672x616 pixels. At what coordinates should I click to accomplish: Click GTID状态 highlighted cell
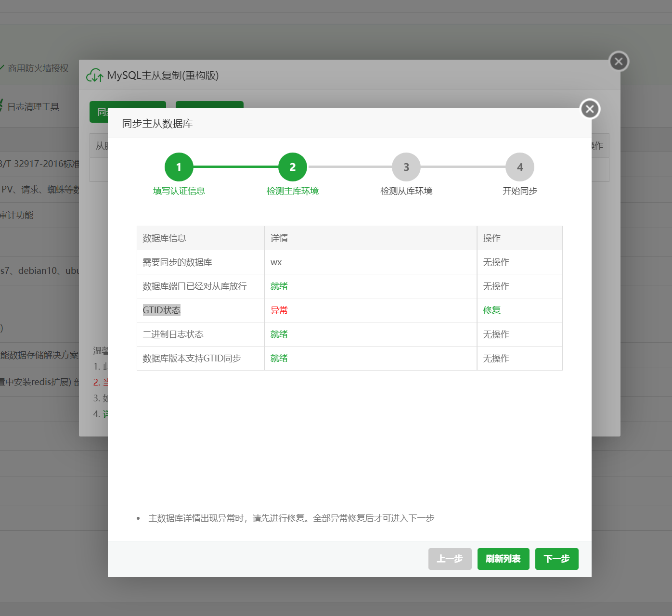(162, 310)
